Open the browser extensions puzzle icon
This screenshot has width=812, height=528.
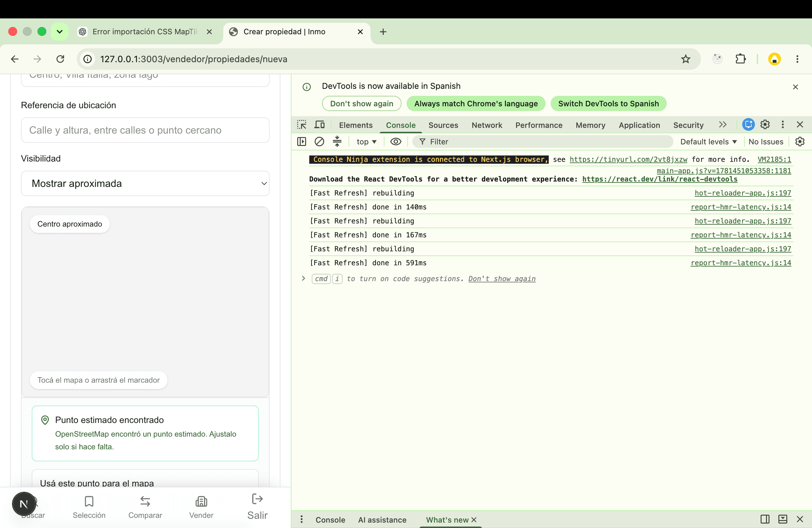[x=740, y=59]
